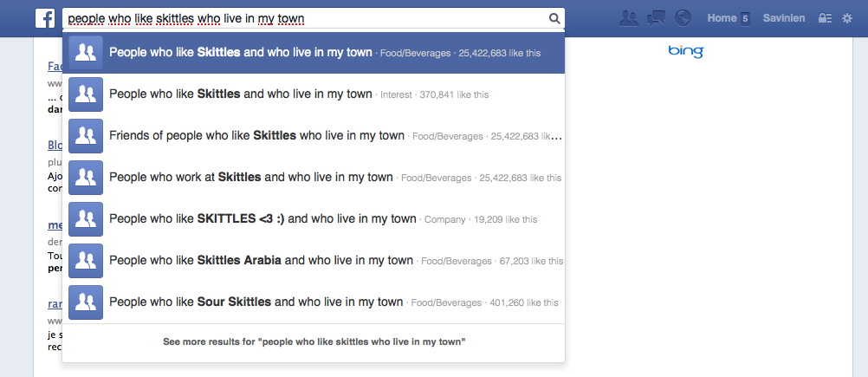Select SKITTLES <3 :) Company suggestion
868x377 pixels.
314,219
